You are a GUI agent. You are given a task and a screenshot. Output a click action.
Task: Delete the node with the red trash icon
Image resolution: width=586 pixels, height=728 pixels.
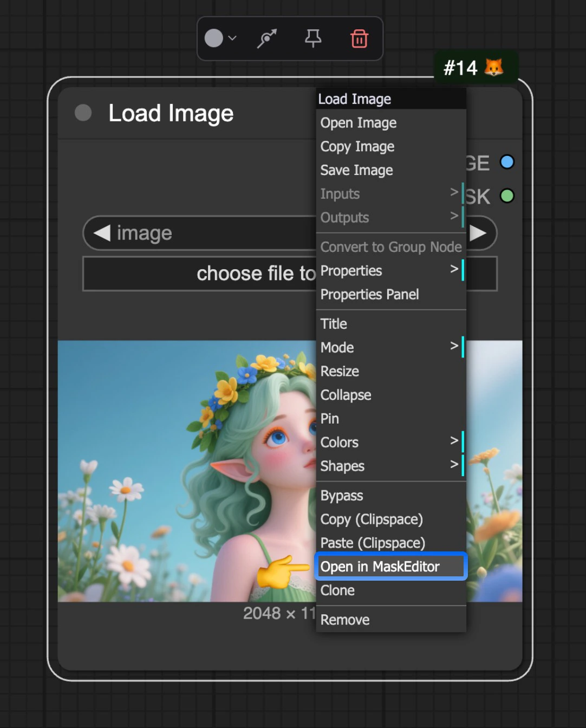360,38
